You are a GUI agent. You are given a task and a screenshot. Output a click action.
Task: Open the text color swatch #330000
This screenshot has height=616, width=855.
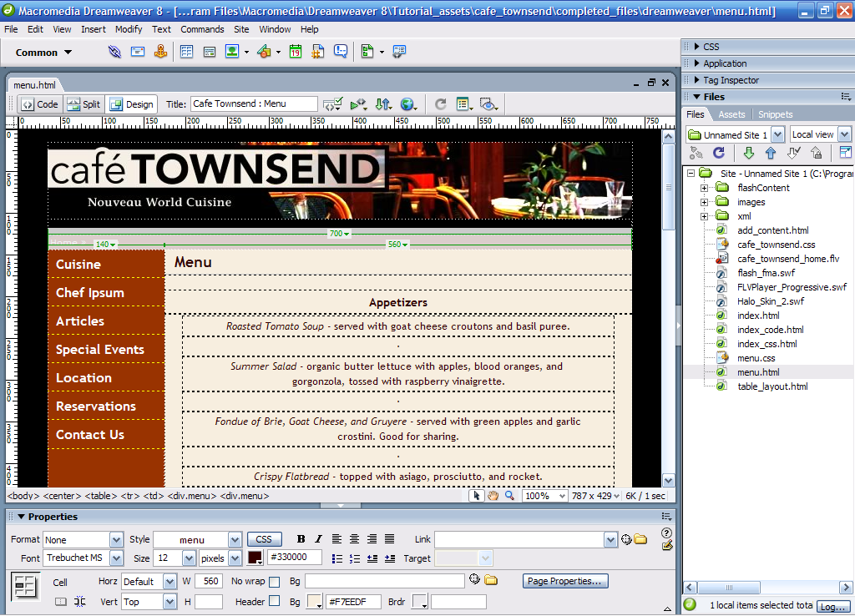click(255, 558)
